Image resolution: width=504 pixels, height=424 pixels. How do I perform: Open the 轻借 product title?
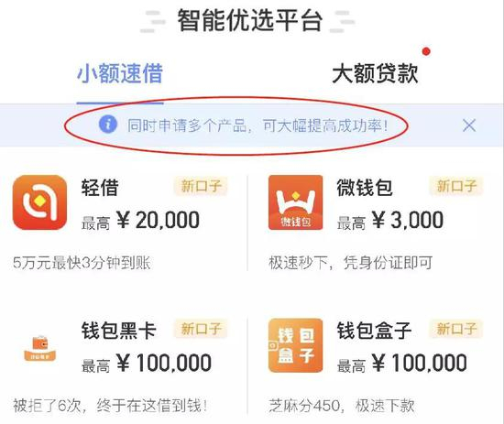[100, 188]
